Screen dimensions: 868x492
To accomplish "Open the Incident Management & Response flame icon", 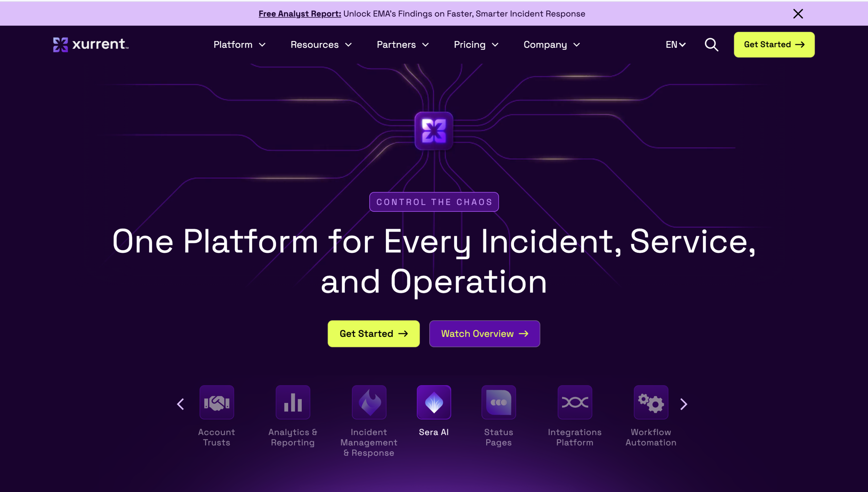I will (369, 402).
